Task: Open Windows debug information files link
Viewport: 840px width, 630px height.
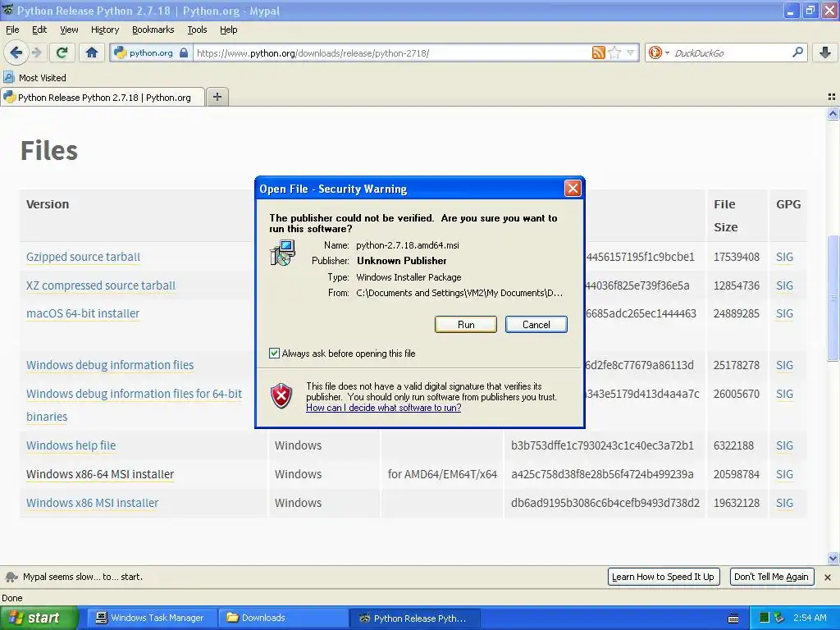Action: pyautogui.click(x=110, y=365)
